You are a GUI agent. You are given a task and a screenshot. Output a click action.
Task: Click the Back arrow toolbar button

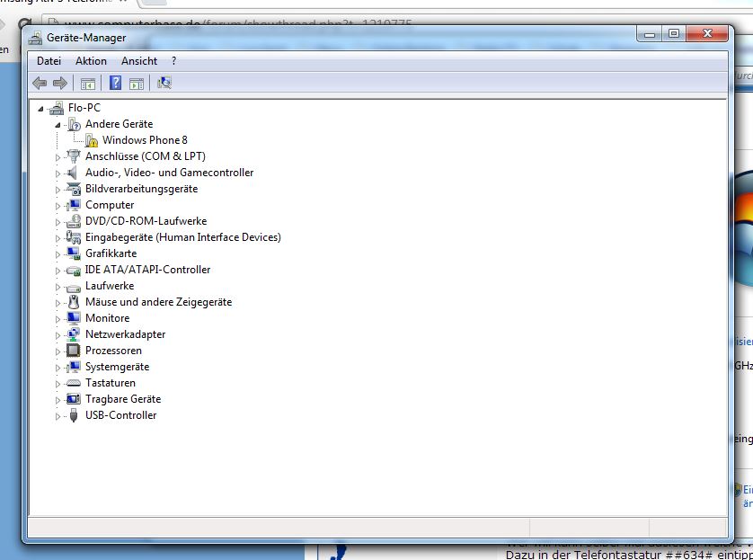[x=40, y=83]
